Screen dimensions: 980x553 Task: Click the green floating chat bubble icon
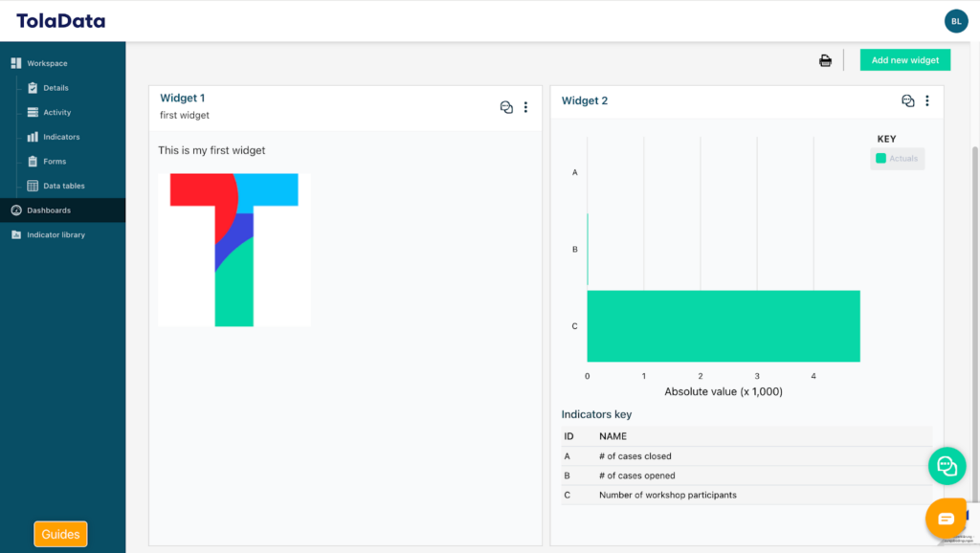click(x=947, y=466)
